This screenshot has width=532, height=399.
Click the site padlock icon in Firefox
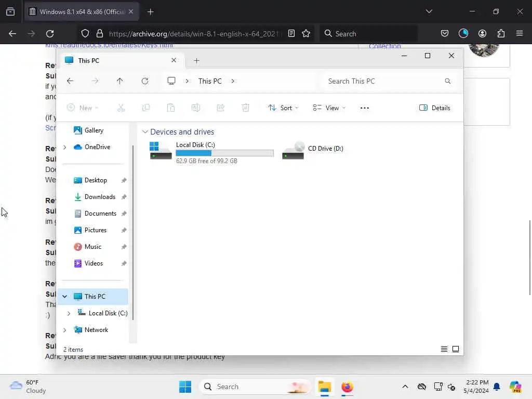coord(99,34)
